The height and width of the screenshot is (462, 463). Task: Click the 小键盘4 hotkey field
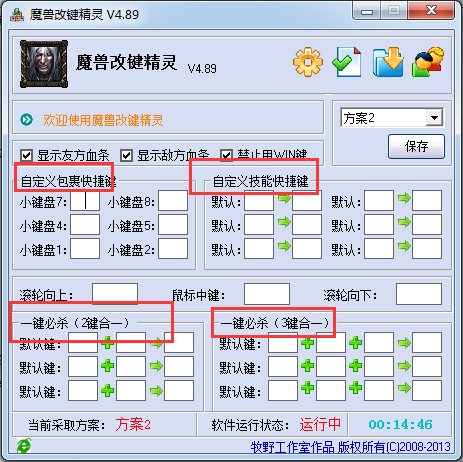click(x=85, y=225)
